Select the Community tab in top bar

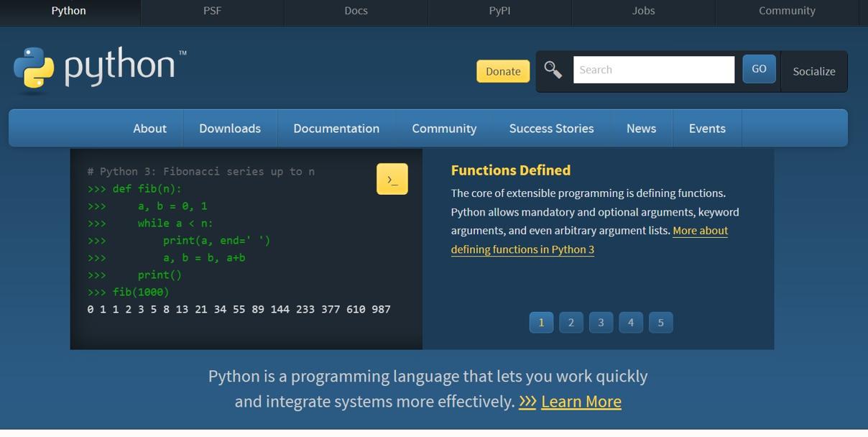pyautogui.click(x=788, y=11)
